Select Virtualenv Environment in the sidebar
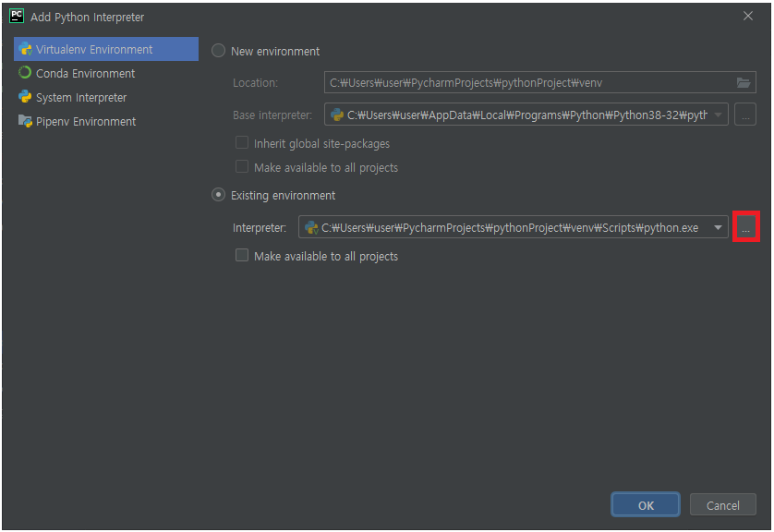Image resolution: width=774 pixels, height=532 pixels. tap(106, 49)
